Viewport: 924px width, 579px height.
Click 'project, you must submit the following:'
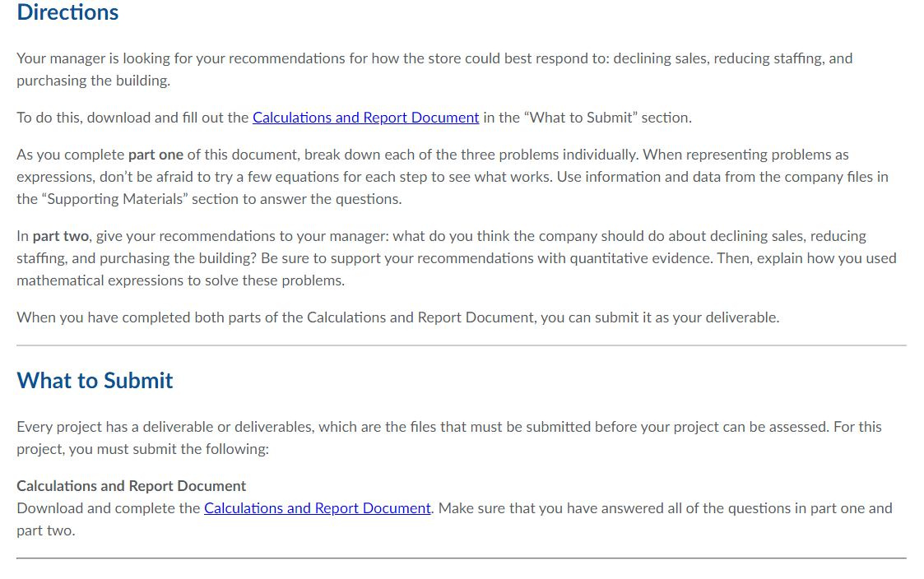142,449
